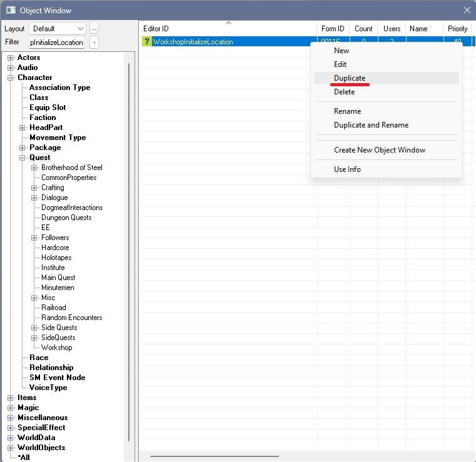Select Dungeon Quests category
Screen dimensions: 476x462
[x=66, y=218]
